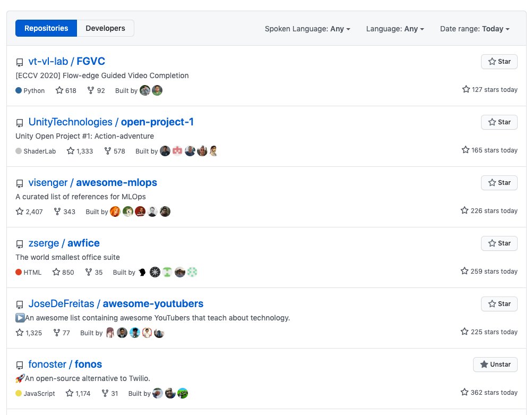The image size is (532, 415).
Task: View fonos forks count 31
Action: pyautogui.click(x=110, y=393)
